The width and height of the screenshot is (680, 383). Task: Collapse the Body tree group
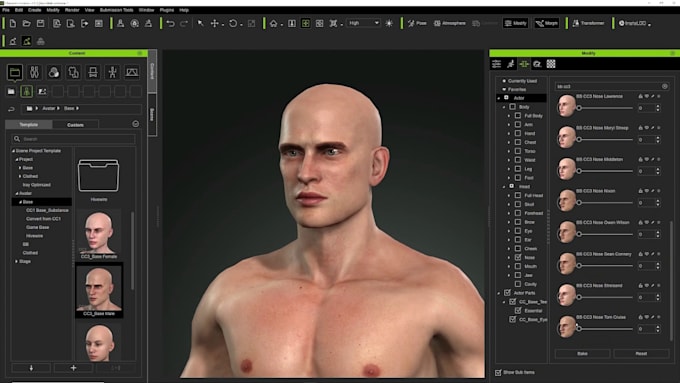(504, 107)
